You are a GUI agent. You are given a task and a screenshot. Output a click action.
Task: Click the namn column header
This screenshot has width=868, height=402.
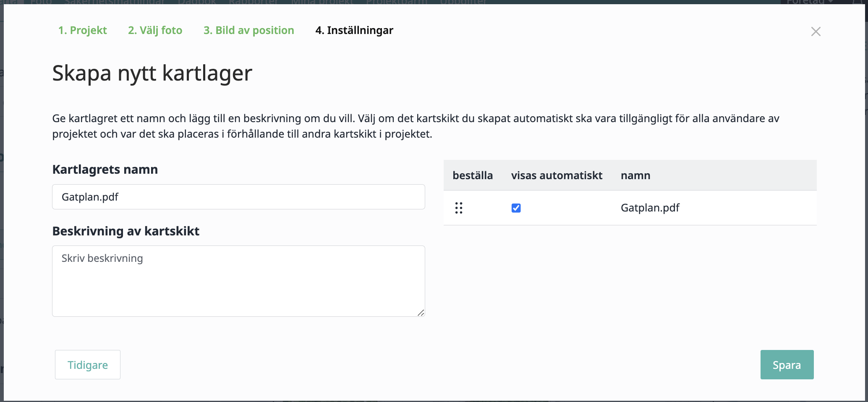point(635,175)
